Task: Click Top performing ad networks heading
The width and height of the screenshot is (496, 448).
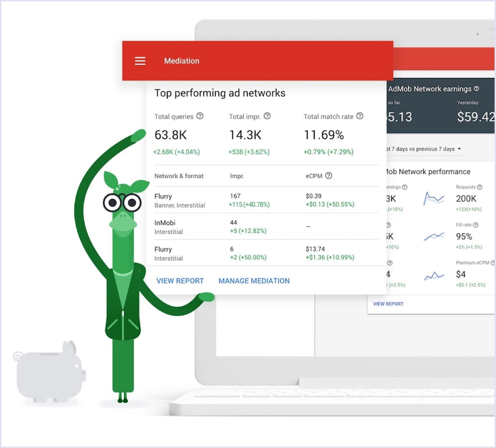Action: (x=220, y=93)
